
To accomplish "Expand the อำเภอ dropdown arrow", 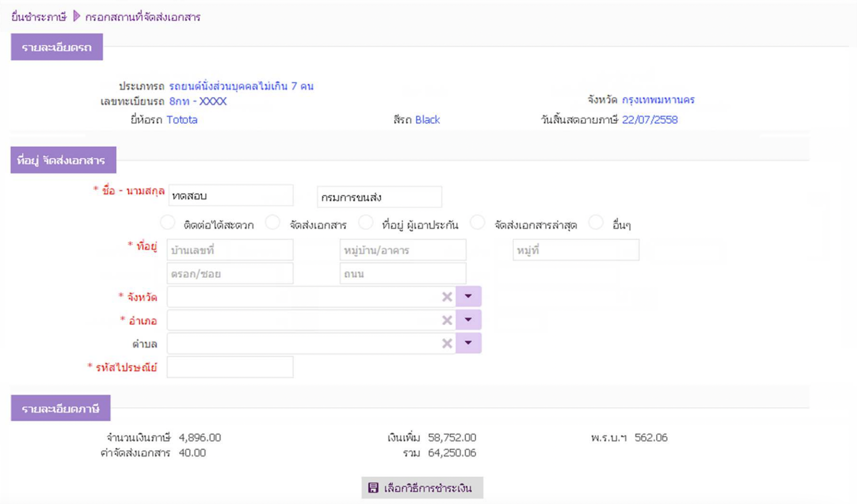I will click(x=468, y=320).
